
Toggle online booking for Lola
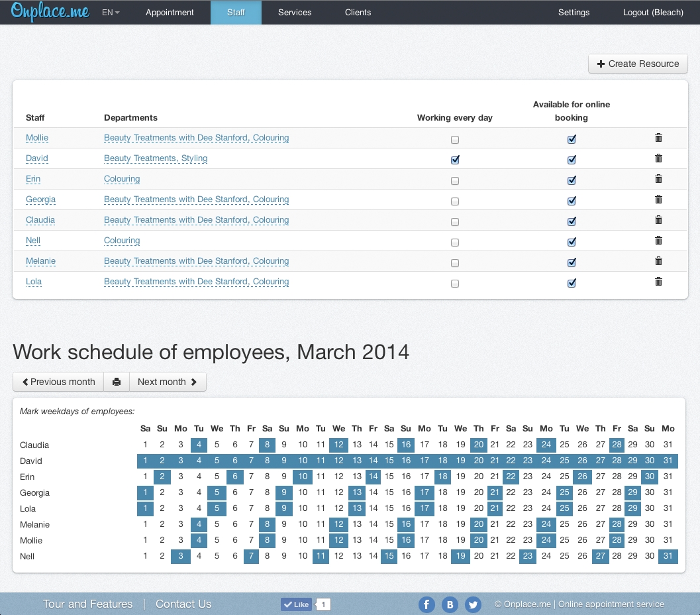572,283
